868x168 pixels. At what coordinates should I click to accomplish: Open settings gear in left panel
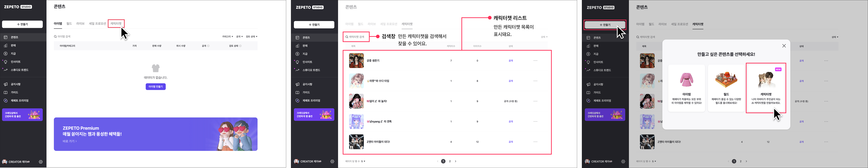[41, 162]
